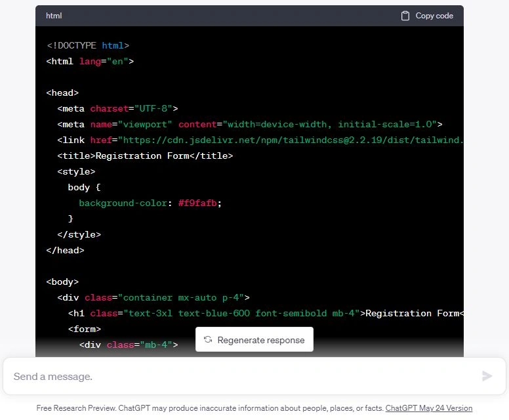
Task: Click the <!DOCTYPE html> line
Action: coord(88,45)
